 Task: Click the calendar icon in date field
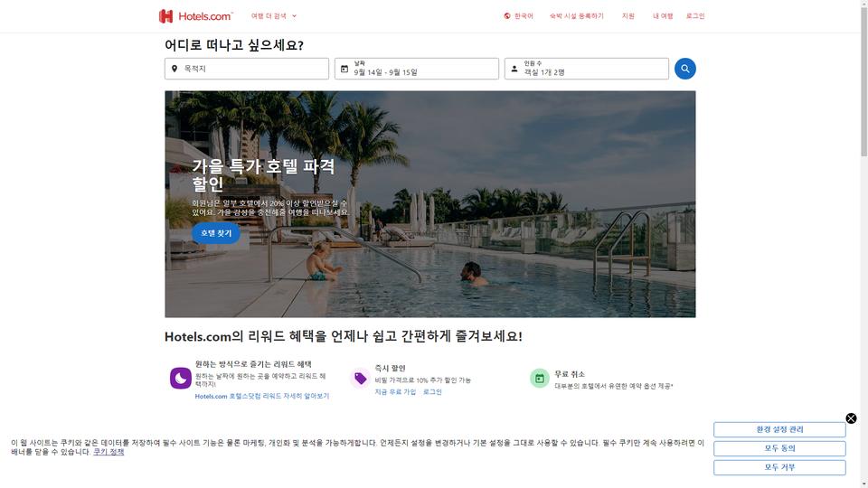[x=344, y=69]
